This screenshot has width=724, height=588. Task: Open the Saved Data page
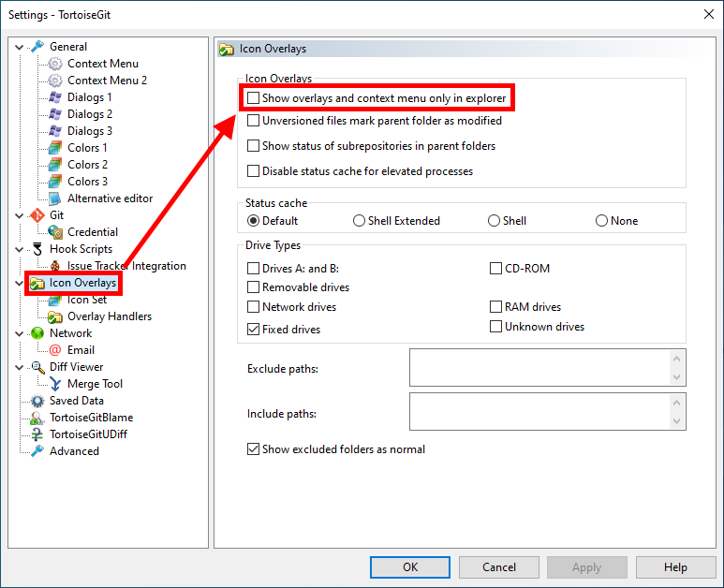76,401
